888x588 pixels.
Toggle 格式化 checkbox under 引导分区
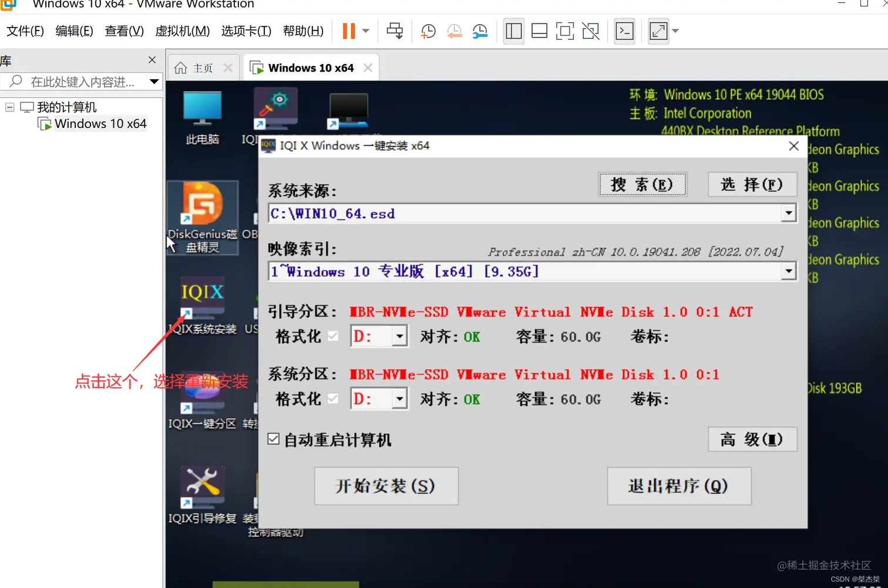333,336
